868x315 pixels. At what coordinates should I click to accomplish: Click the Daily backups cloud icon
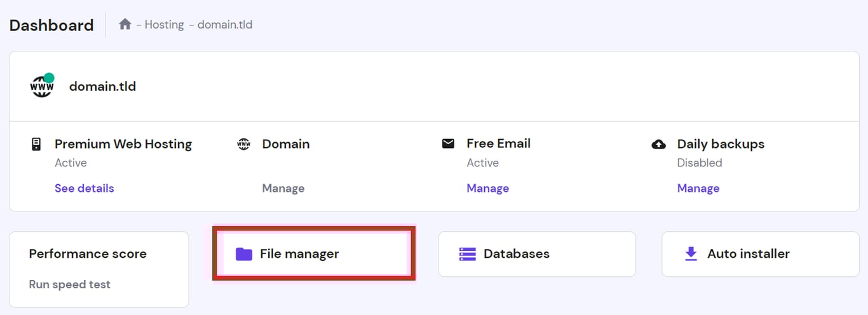tap(659, 144)
